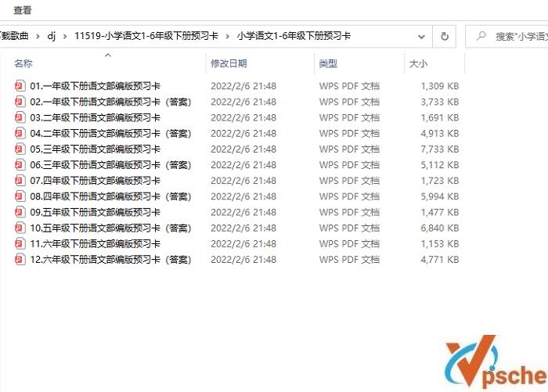
Task: Click size value 4,771 KB
Action: [x=440, y=259]
